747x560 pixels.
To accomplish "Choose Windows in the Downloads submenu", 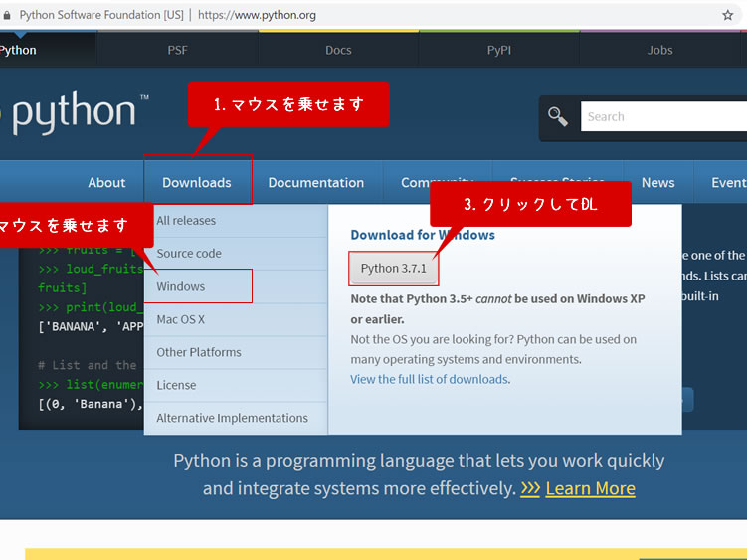I will click(181, 286).
